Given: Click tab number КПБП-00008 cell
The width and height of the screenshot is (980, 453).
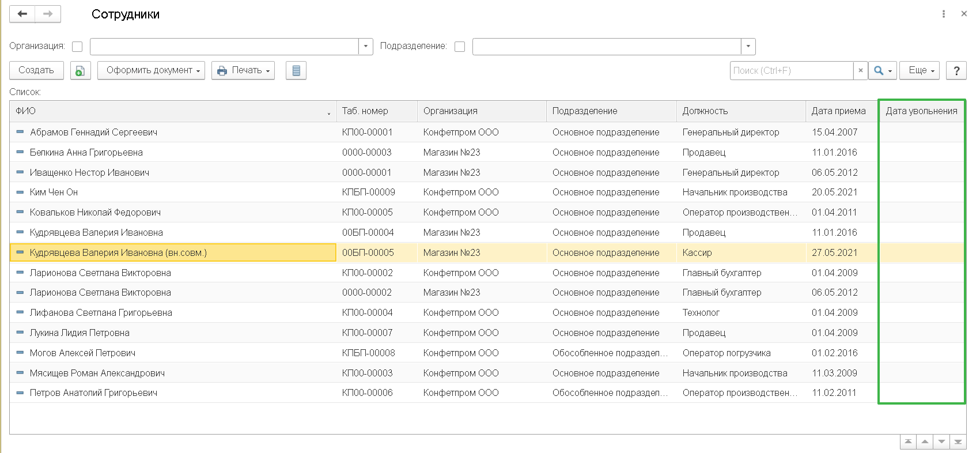Looking at the screenshot, I should coord(377,353).
